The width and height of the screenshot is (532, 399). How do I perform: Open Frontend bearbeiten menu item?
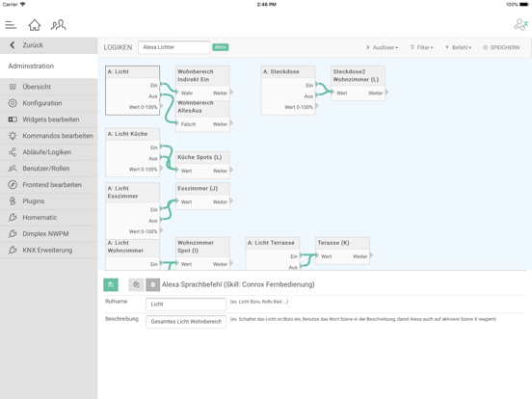[x=49, y=185]
